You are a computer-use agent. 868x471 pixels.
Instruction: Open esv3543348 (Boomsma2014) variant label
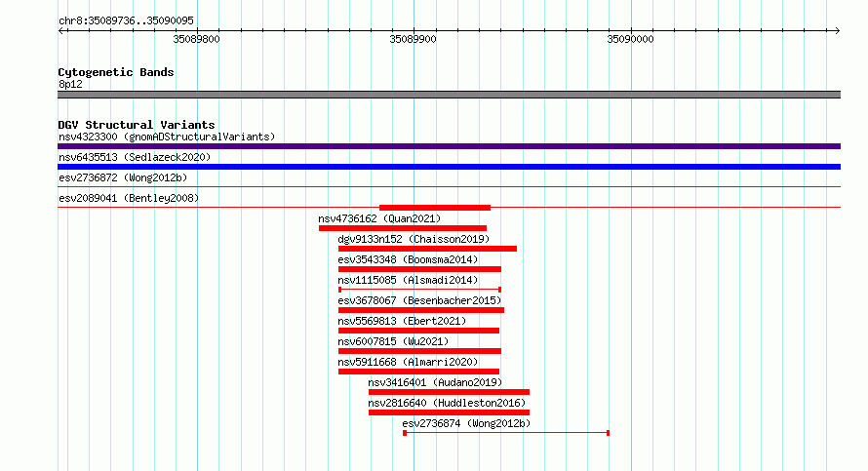[x=408, y=259]
